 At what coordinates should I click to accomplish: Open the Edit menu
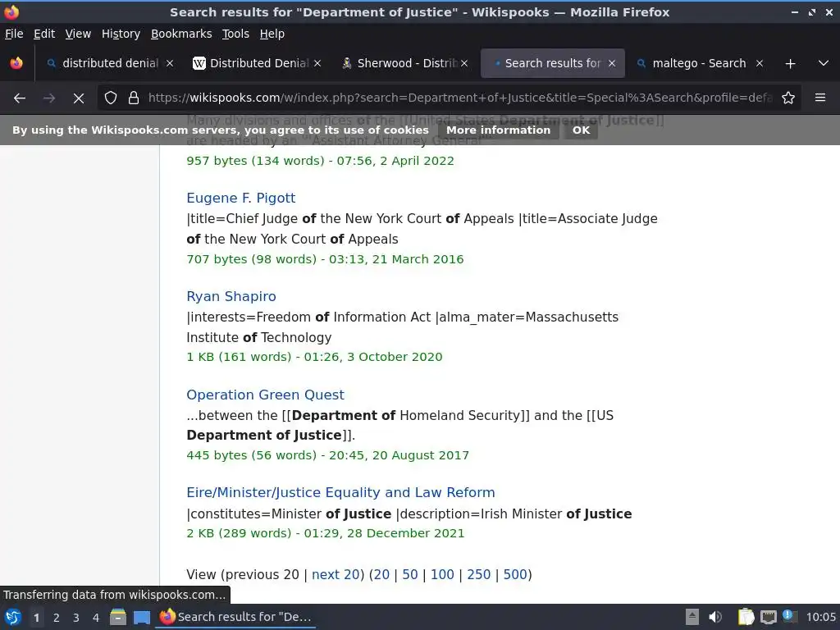(x=44, y=34)
